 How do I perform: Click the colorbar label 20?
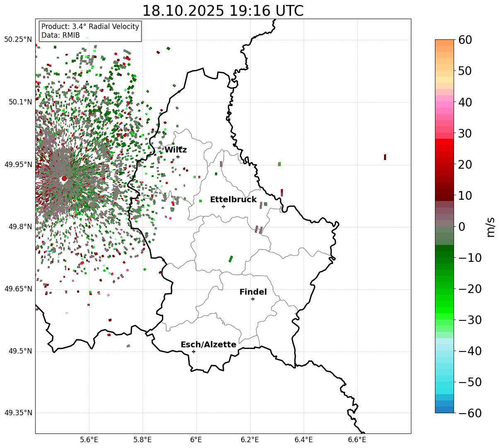tap(464, 165)
